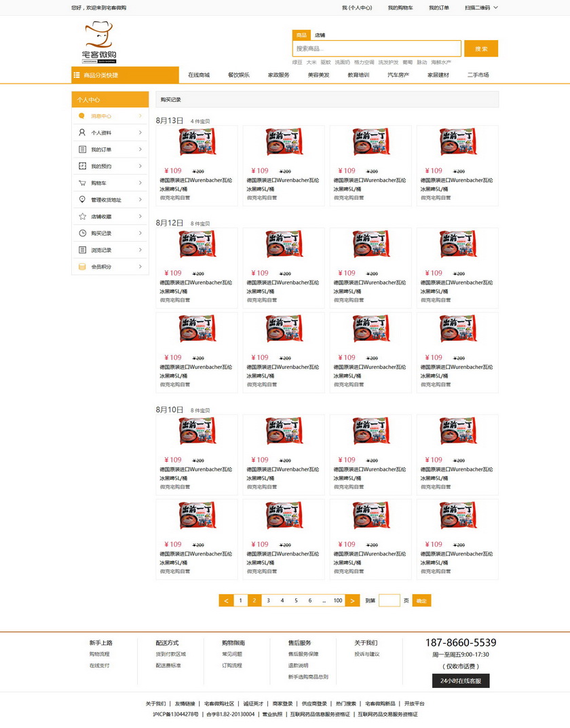Open the 教育培训 navigation item

(x=358, y=75)
